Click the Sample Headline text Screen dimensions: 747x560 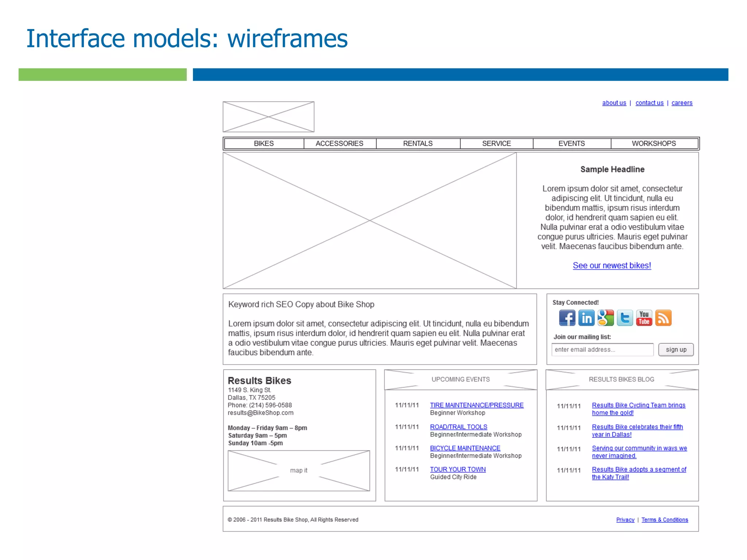tap(612, 170)
